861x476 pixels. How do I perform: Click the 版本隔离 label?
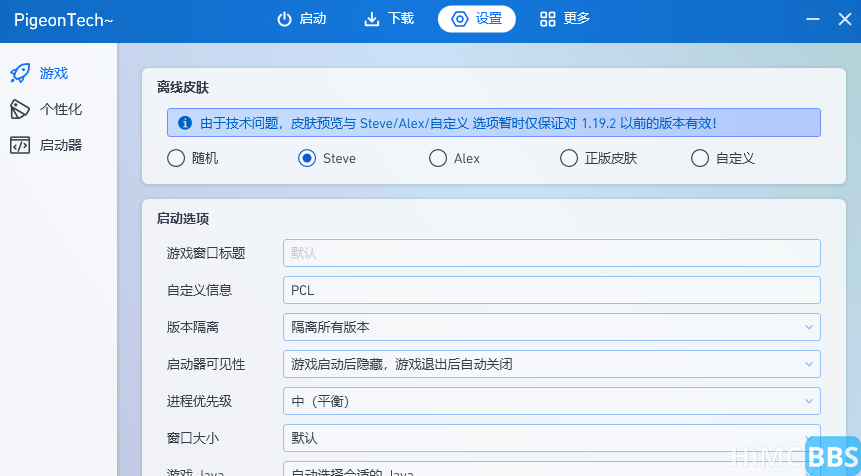193,327
